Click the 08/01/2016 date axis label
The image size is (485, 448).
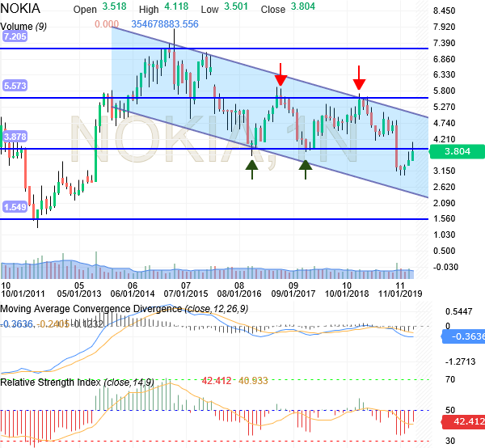(x=239, y=294)
